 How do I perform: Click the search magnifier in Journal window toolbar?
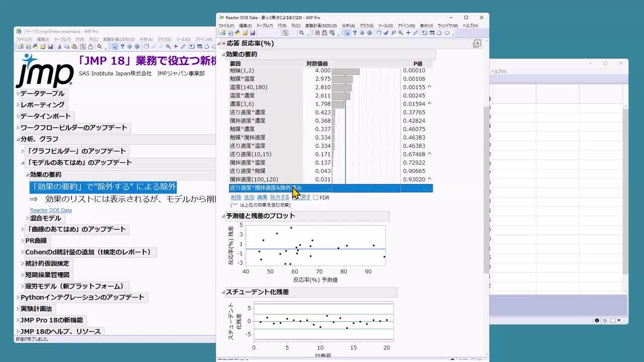point(100,47)
